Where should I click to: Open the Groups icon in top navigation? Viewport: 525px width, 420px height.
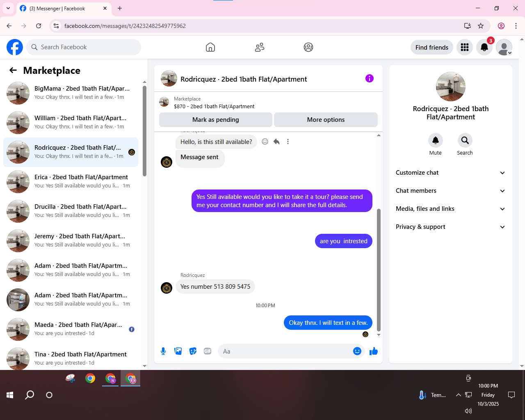(x=308, y=47)
